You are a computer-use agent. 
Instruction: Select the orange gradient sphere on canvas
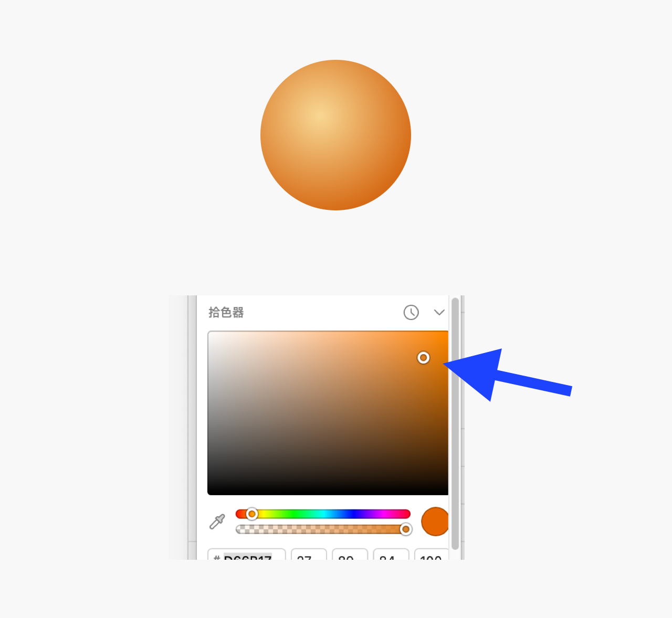pyautogui.click(x=335, y=135)
